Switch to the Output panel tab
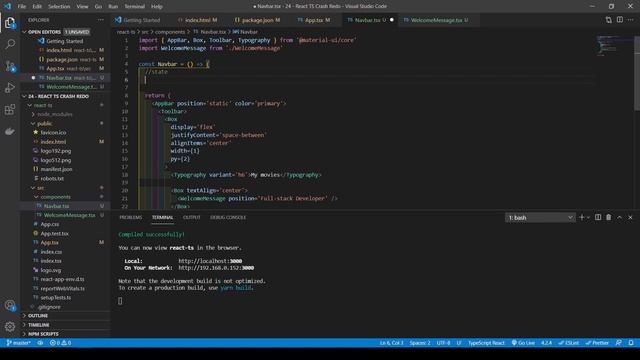 (191, 218)
